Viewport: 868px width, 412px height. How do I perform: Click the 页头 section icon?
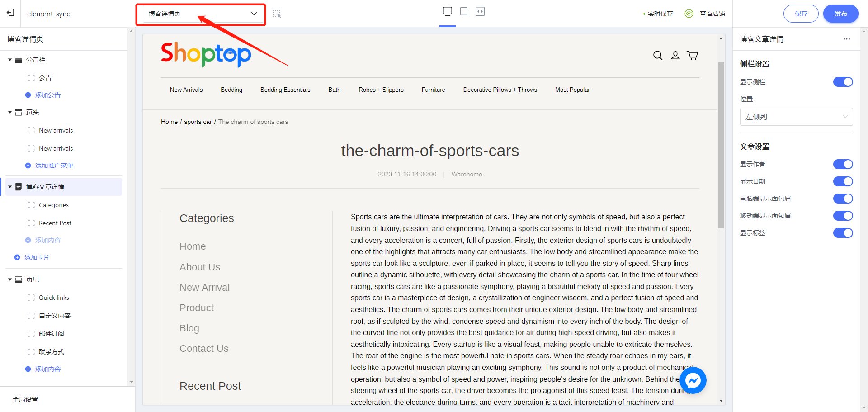click(19, 112)
